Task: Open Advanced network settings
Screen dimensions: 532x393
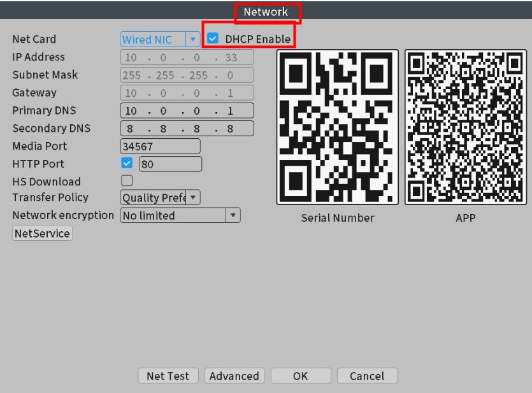Action: (x=234, y=376)
